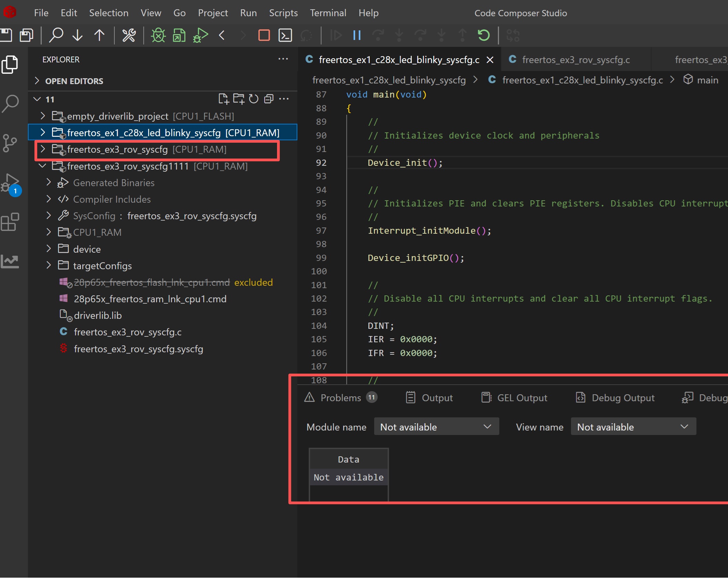Open the Project menu
This screenshot has width=728, height=588.
(213, 13)
